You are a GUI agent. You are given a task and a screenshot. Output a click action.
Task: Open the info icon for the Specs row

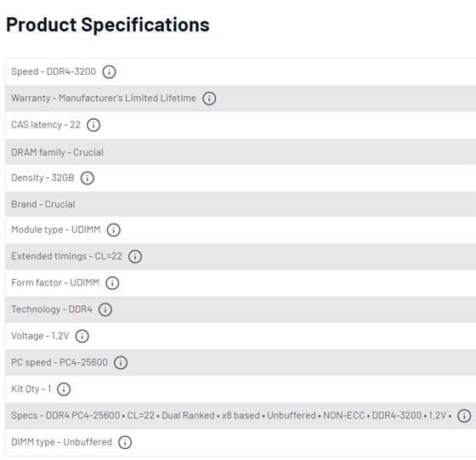click(x=464, y=416)
